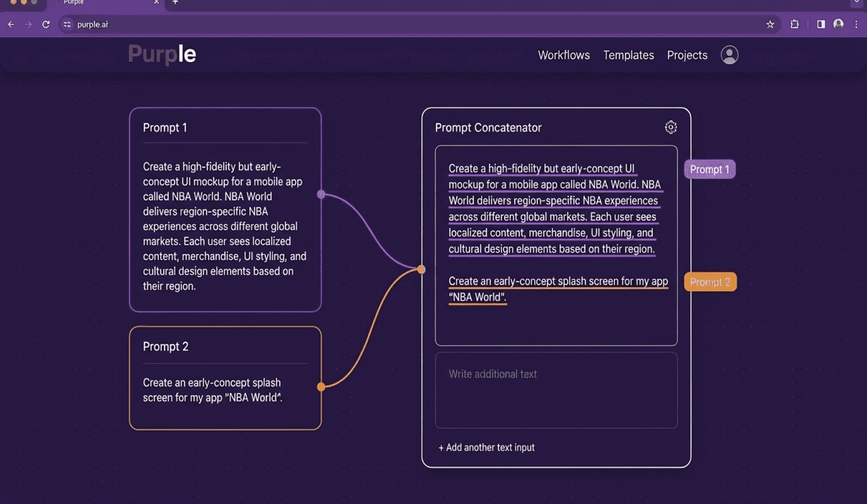
Task: Bookmark this page with the star icon
Action: [770, 24]
